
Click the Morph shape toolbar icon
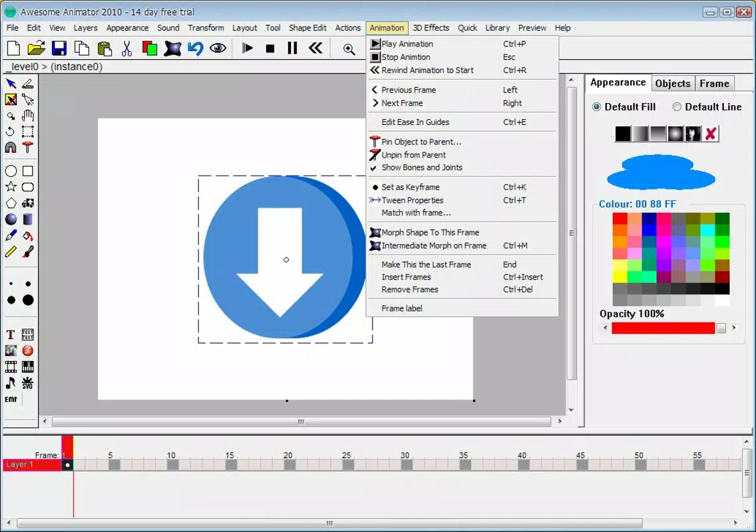pyautogui.click(x=172, y=48)
